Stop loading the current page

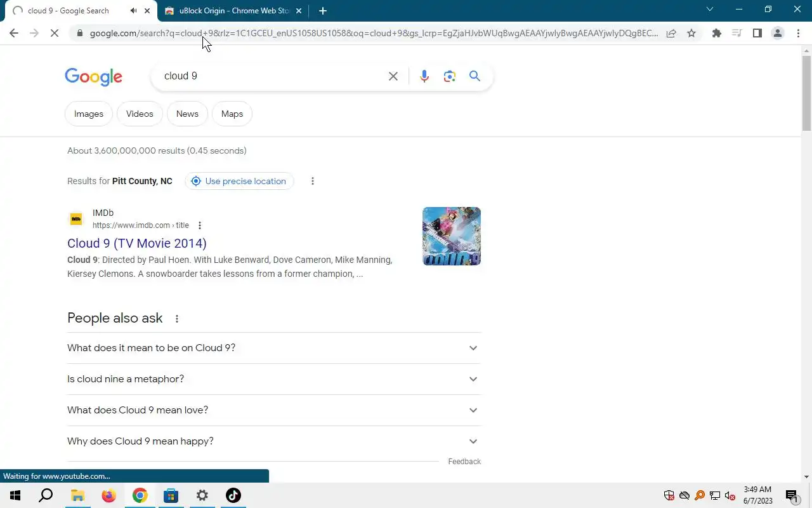pos(55,33)
